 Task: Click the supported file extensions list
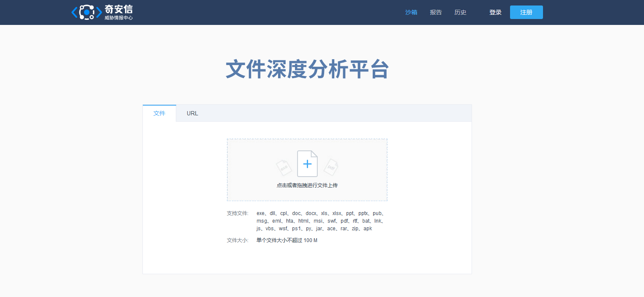point(320,221)
